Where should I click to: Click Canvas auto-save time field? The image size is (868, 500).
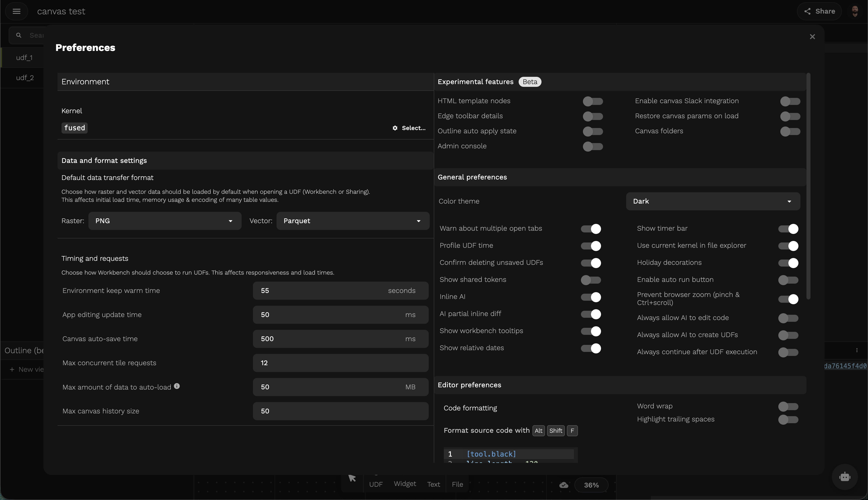pyautogui.click(x=341, y=339)
